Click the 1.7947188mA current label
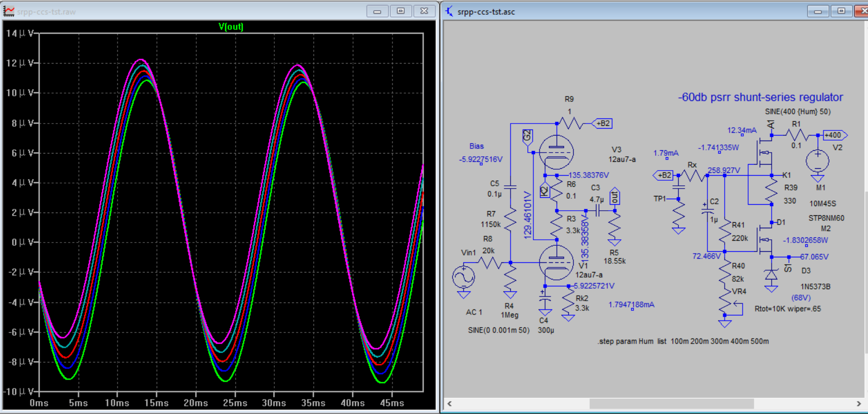 631,305
